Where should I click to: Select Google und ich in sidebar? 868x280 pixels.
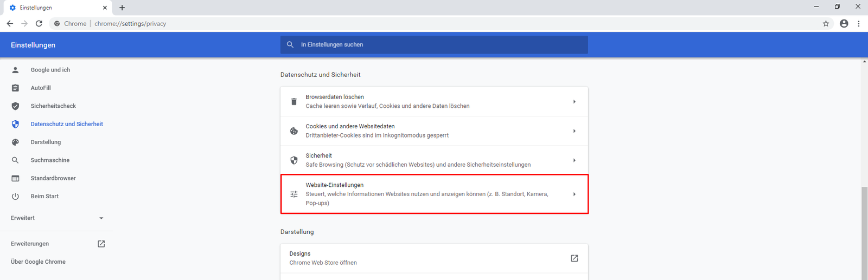(x=50, y=70)
